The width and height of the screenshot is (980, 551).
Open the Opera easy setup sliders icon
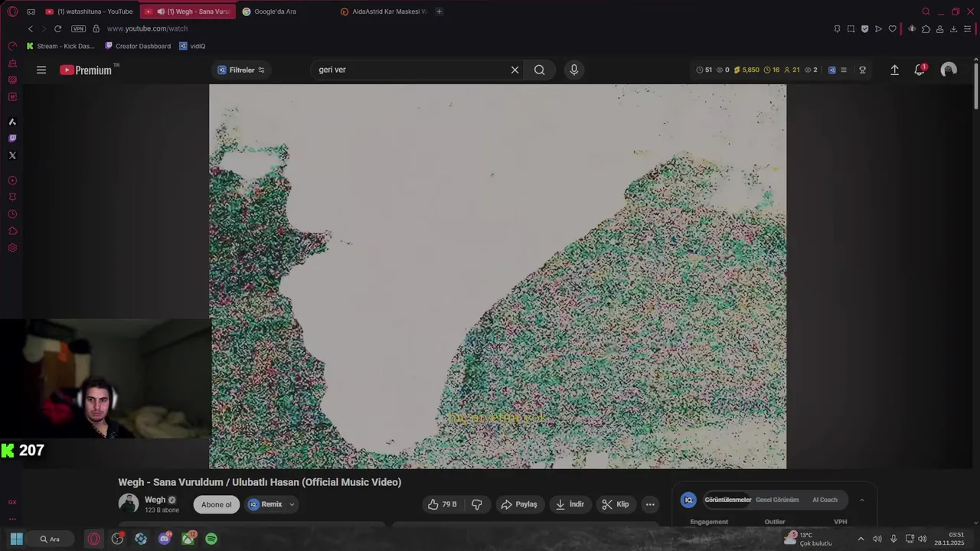[968, 29]
